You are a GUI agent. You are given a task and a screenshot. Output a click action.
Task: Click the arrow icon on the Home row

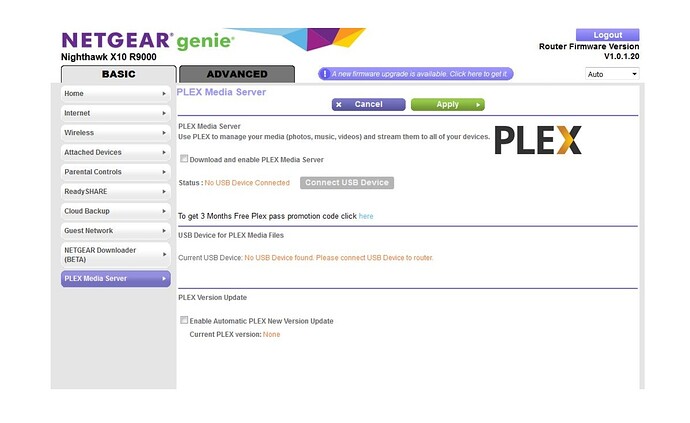click(x=164, y=93)
